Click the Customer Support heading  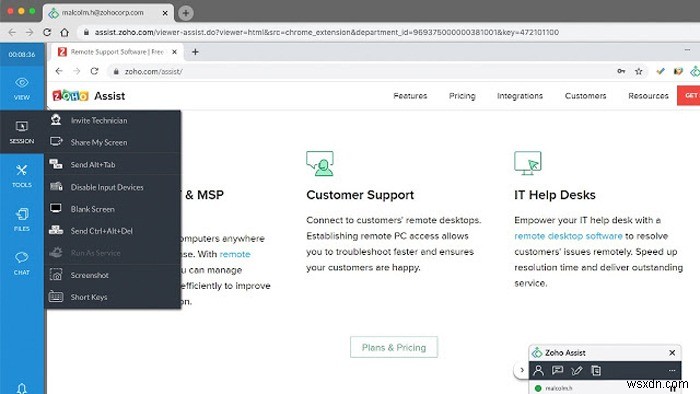pyautogui.click(x=360, y=195)
